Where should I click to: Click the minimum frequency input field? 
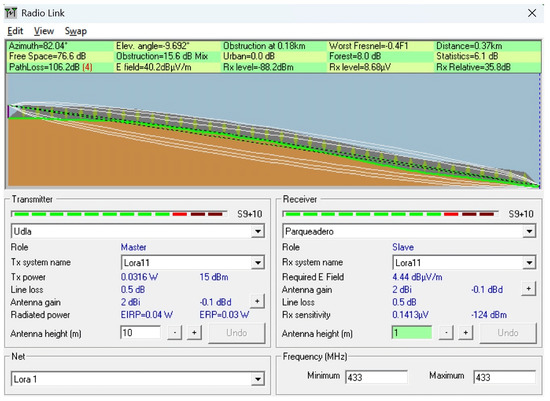coord(376,377)
